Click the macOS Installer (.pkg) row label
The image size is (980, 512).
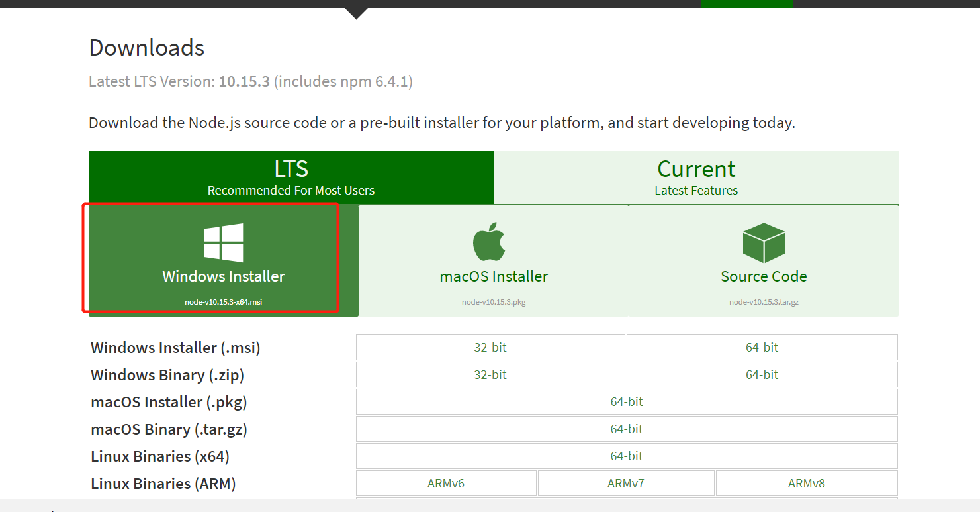[169, 402]
